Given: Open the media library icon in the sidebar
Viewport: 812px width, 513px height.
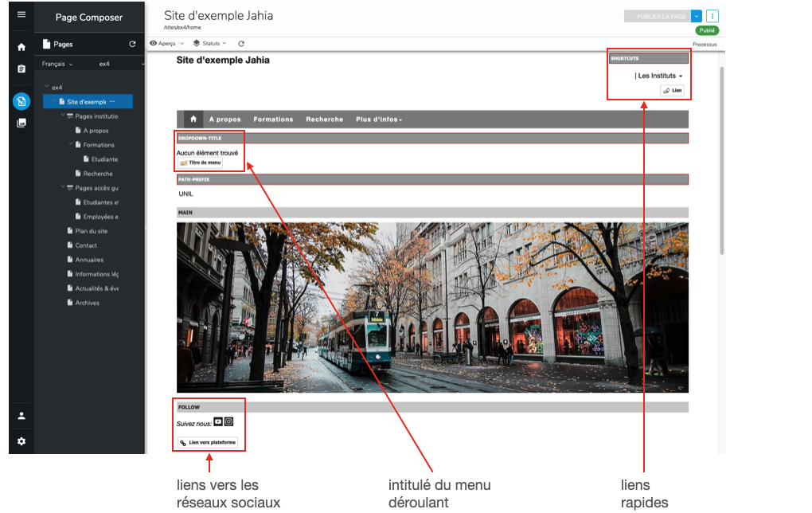Looking at the screenshot, I should (21, 123).
